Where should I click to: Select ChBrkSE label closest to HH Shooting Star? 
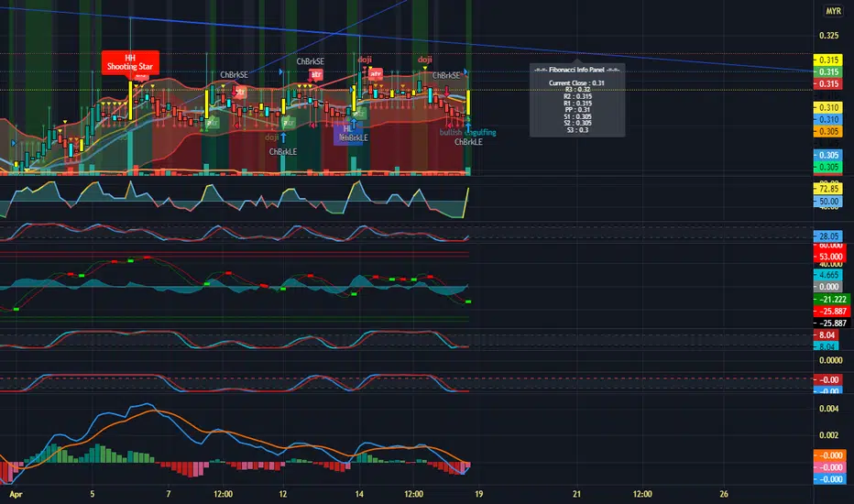click(x=235, y=74)
